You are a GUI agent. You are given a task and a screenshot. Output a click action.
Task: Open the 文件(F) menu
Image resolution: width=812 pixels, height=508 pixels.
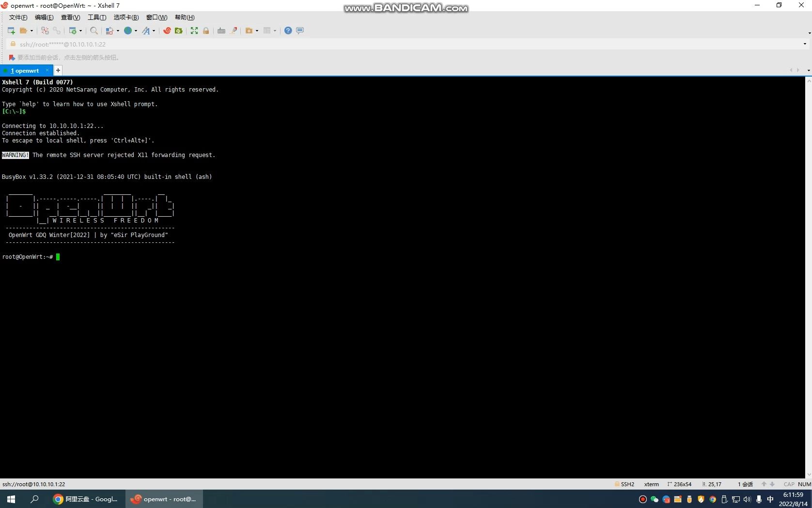[x=18, y=17]
